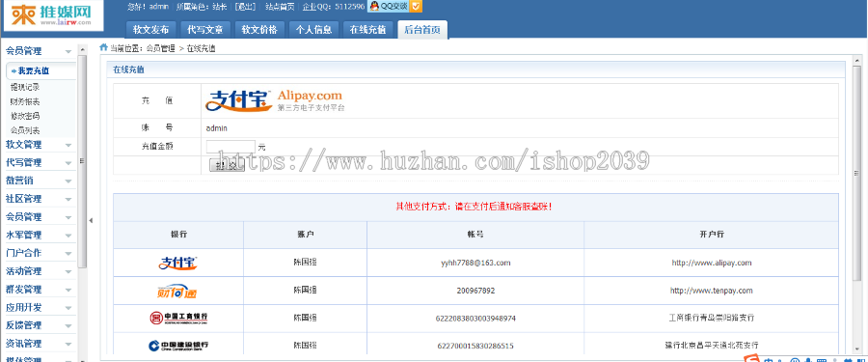Click the red 其他支付方式 notice text
The width and height of the screenshot is (868, 362).
[474, 207]
